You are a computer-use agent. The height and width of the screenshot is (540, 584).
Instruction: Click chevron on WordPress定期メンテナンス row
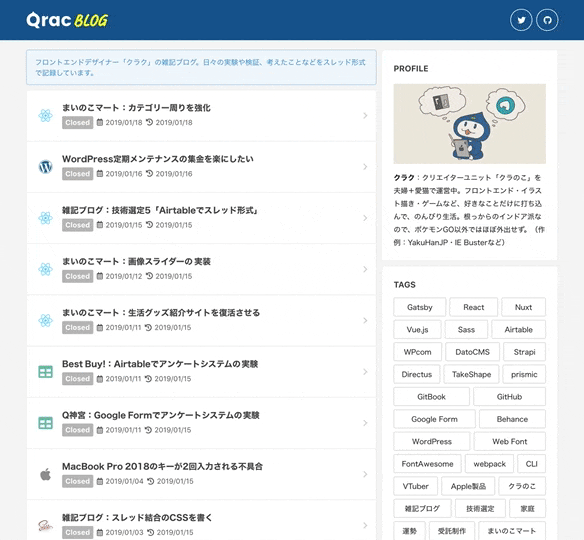click(365, 167)
